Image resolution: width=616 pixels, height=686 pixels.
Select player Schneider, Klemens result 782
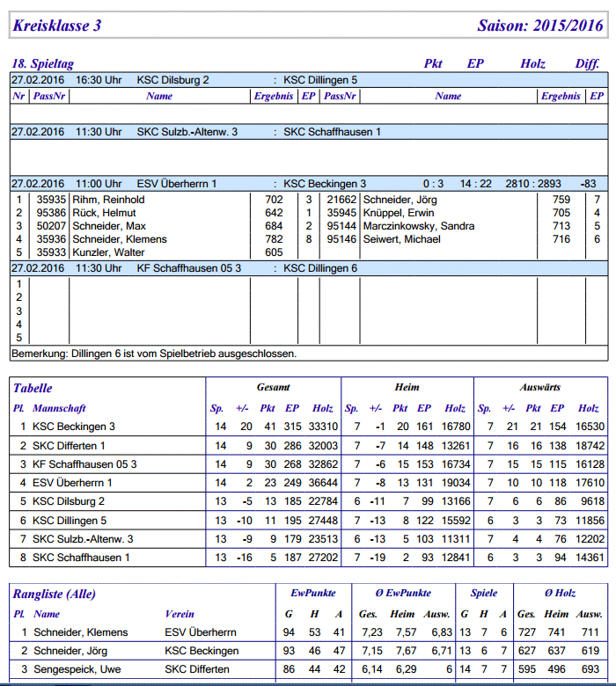[274, 239]
